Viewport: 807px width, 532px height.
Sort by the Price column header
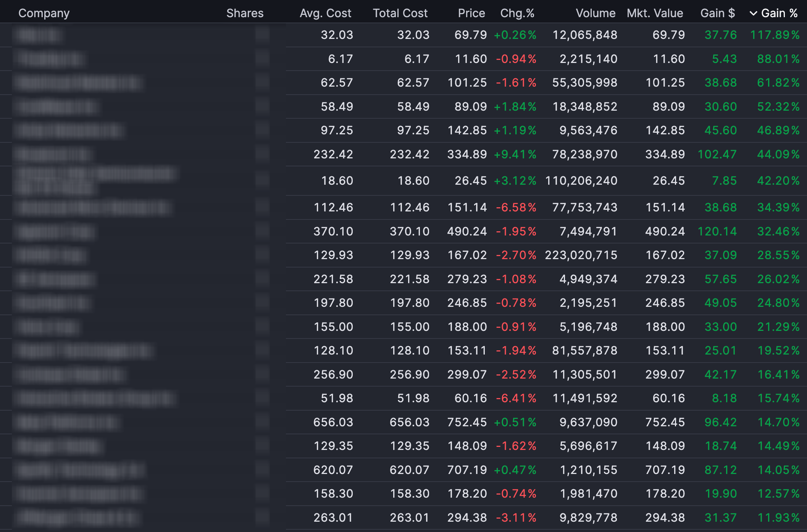click(x=471, y=13)
